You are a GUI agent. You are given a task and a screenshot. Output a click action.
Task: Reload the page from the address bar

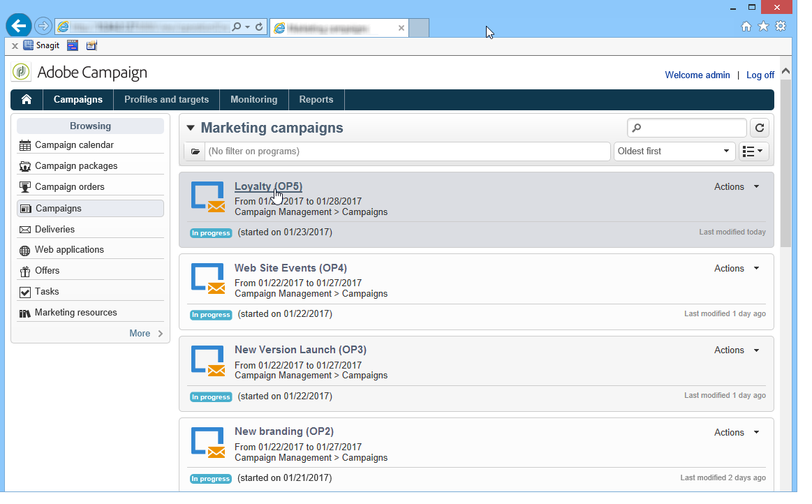coord(259,27)
